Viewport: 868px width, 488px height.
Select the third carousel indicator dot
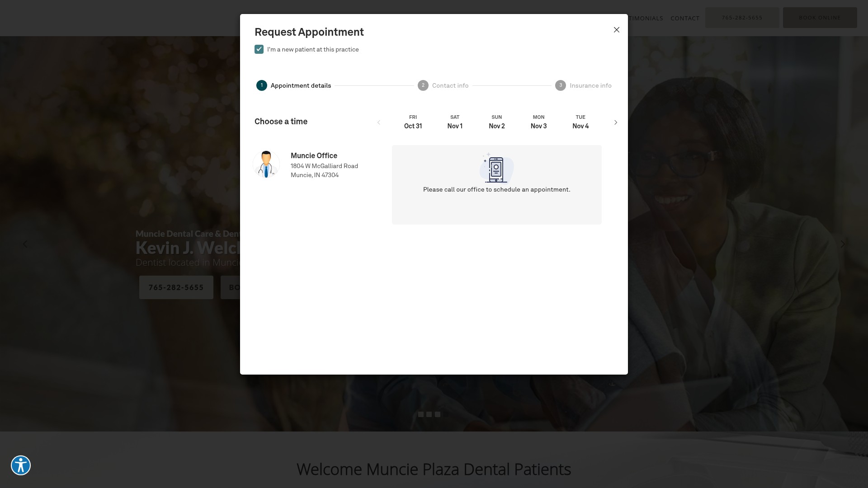pos(438,414)
